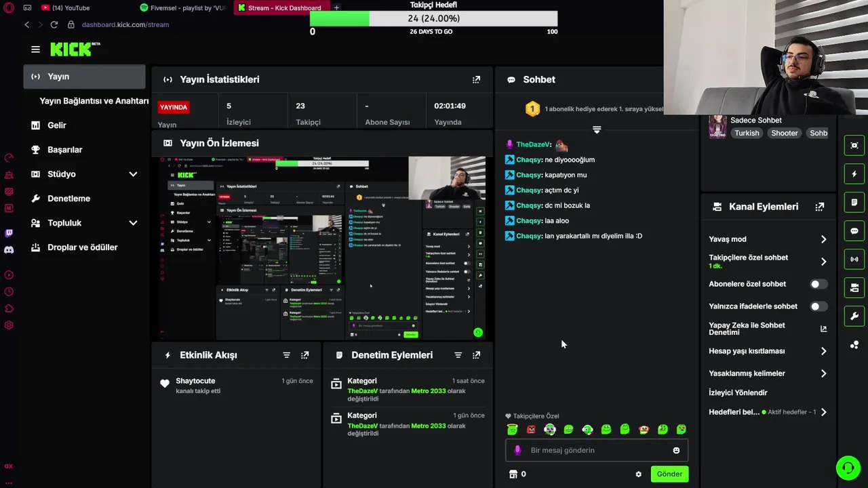The width and height of the screenshot is (868, 488).
Task: Pop out the Kanal Eylemleri panel
Action: point(819,207)
